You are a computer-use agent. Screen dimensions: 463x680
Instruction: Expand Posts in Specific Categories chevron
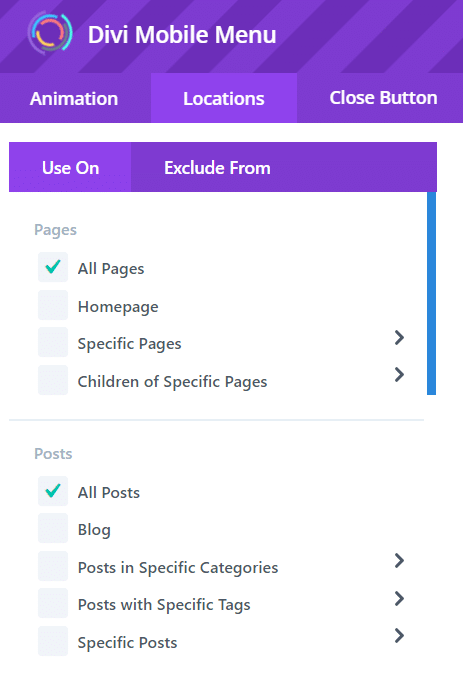(x=399, y=561)
